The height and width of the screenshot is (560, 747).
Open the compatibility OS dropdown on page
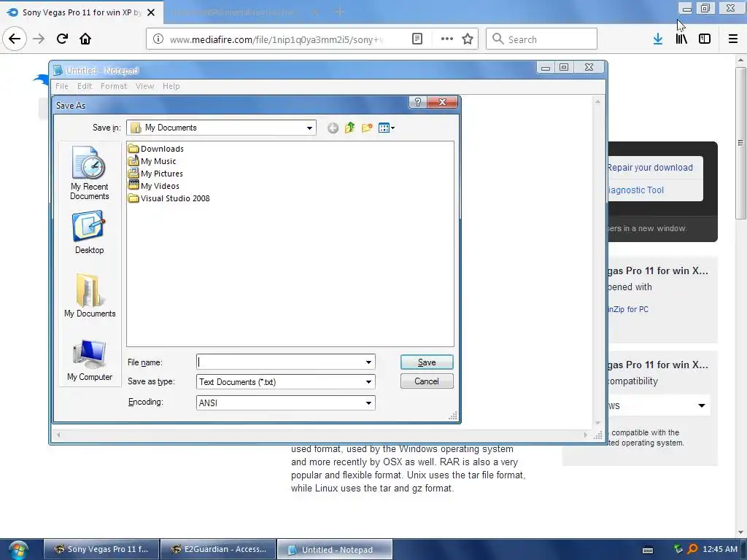[659, 405]
